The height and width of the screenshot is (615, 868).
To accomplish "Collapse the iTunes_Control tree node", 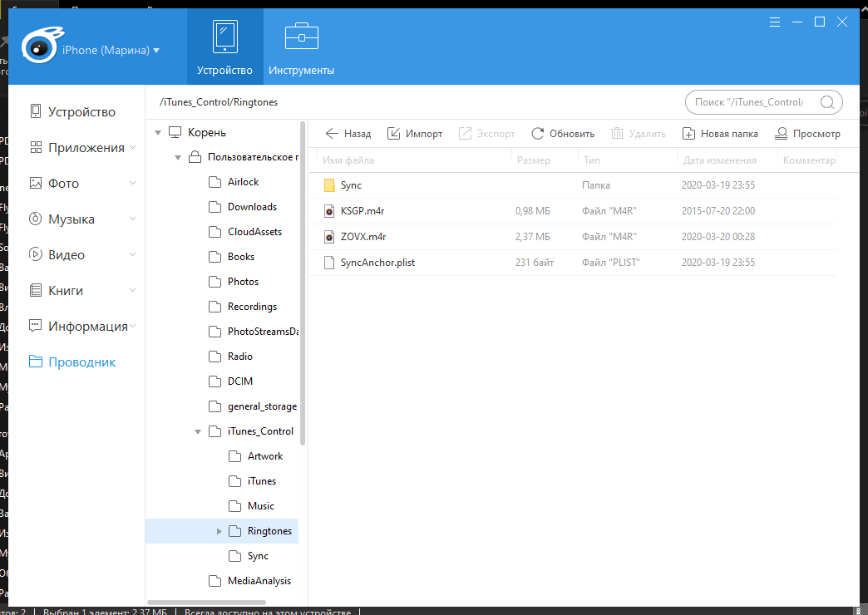I will pos(198,431).
